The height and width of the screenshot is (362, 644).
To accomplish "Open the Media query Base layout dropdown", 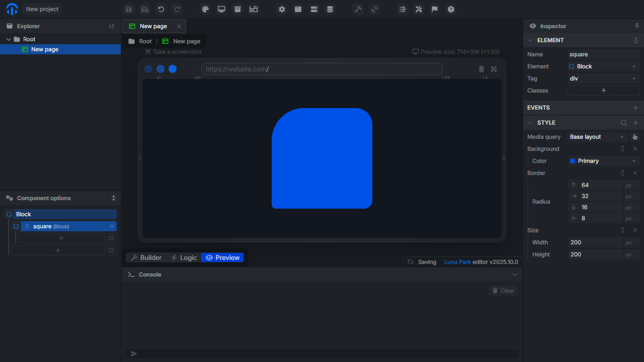I will tap(597, 137).
